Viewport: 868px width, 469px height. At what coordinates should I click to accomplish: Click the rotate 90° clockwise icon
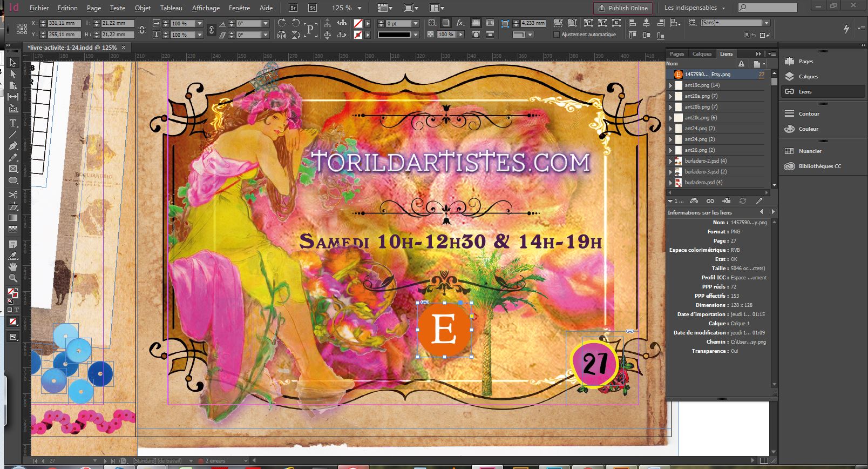282,23
